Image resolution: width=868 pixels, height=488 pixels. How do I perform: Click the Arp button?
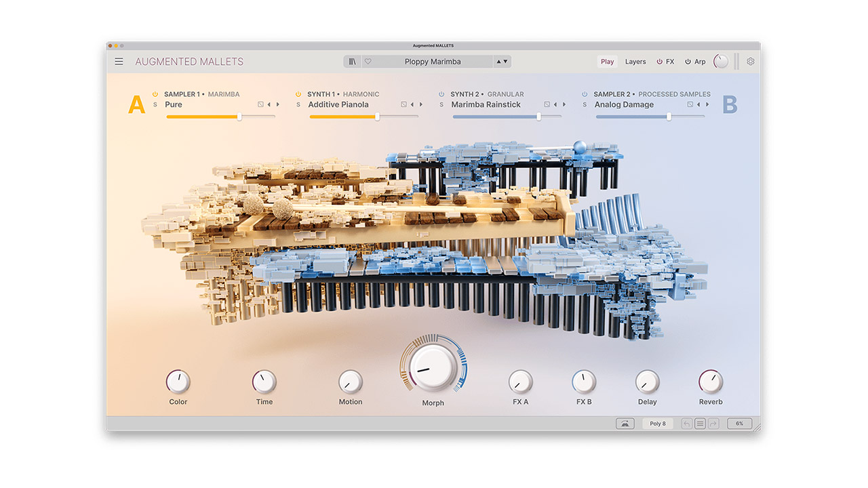tap(695, 62)
